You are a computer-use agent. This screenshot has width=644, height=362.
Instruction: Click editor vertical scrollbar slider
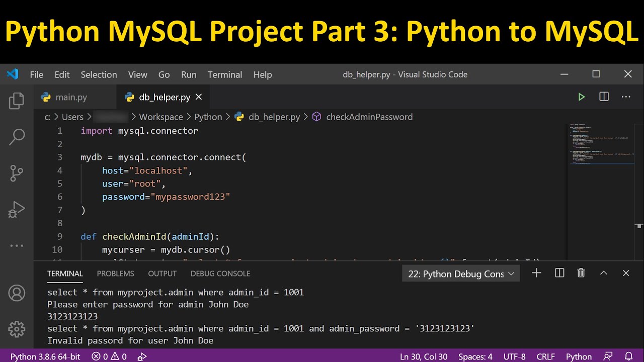click(639, 176)
